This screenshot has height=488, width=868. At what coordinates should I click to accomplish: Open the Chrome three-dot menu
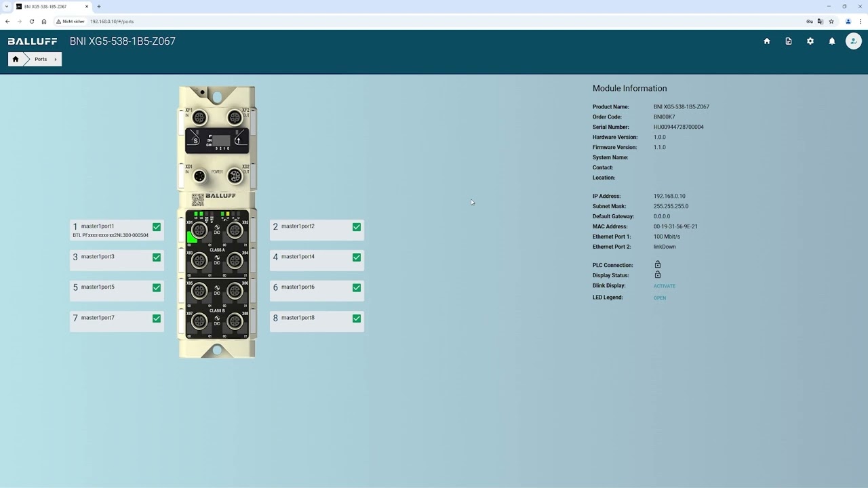click(860, 21)
